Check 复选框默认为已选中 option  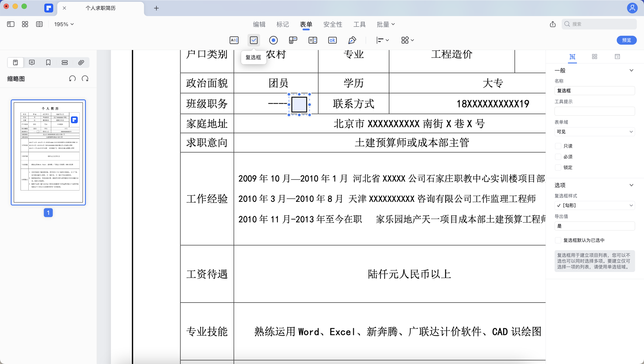[558, 240]
